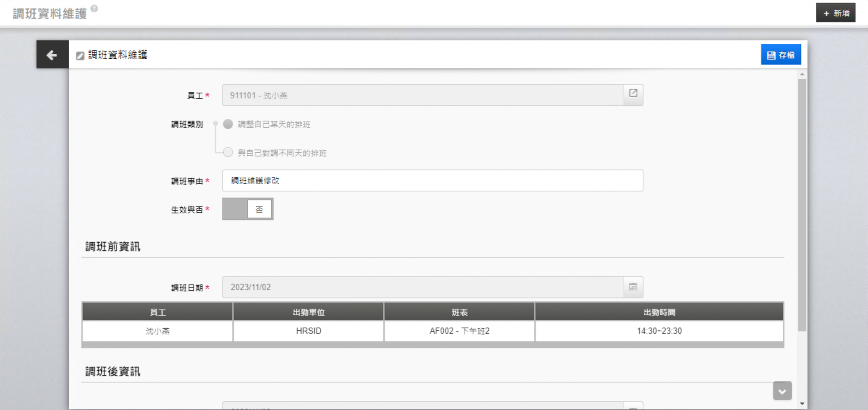Image resolution: width=868 pixels, height=410 pixels.
Task: Click the 調班後資訊 section heading
Action: (x=113, y=372)
